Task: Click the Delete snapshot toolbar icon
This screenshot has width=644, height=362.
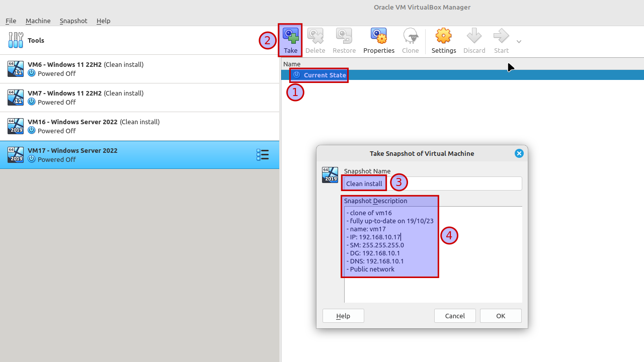Action: click(315, 36)
